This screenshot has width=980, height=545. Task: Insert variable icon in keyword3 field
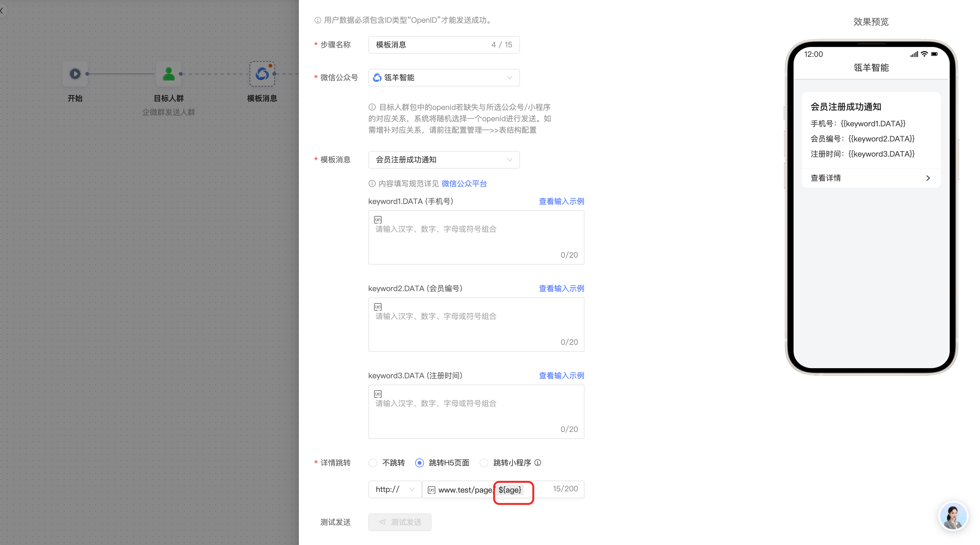(x=378, y=394)
